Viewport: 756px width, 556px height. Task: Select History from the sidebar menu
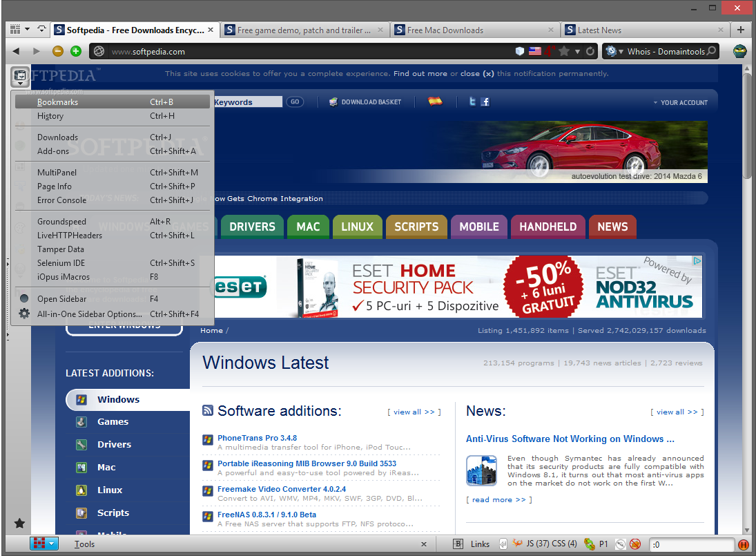[113, 116]
